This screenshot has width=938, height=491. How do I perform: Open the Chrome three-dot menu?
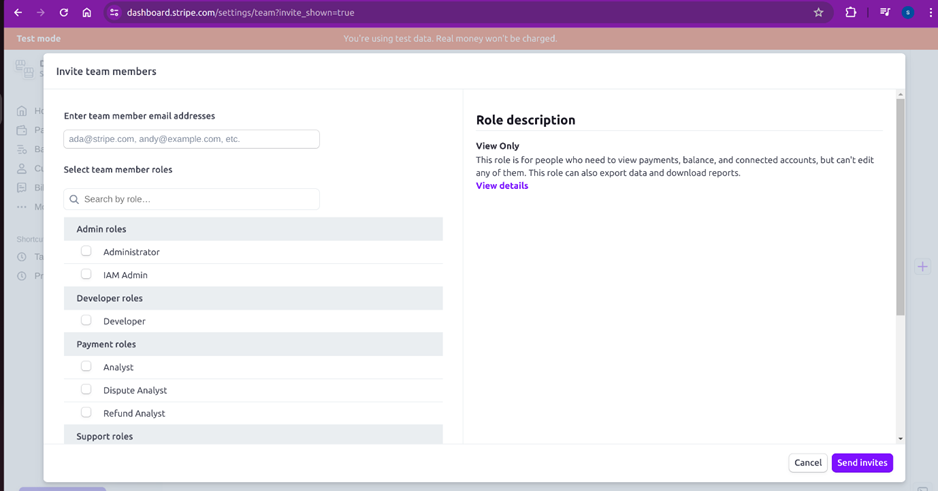tap(930, 13)
